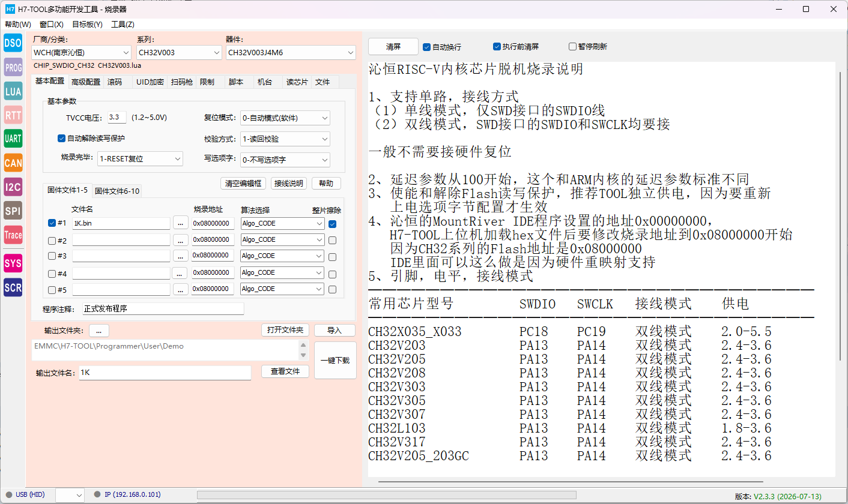Click the 查看文件 button
The width and height of the screenshot is (848, 504).
[x=285, y=372]
